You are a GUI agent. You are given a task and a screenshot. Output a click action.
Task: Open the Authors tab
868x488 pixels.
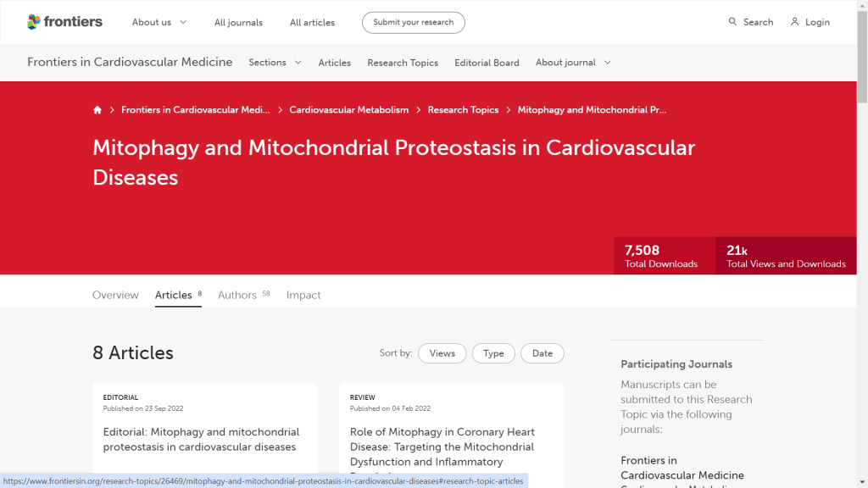237,295
